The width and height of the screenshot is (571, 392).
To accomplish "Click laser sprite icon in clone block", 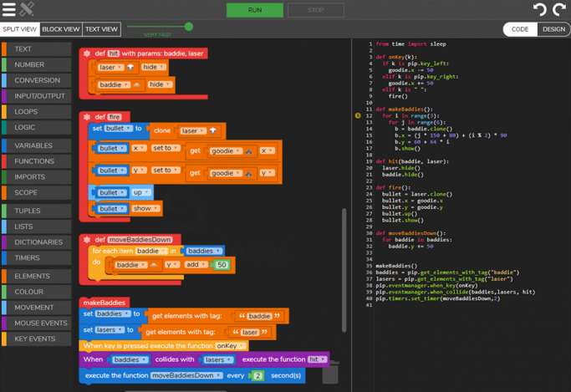I will click(212, 131).
